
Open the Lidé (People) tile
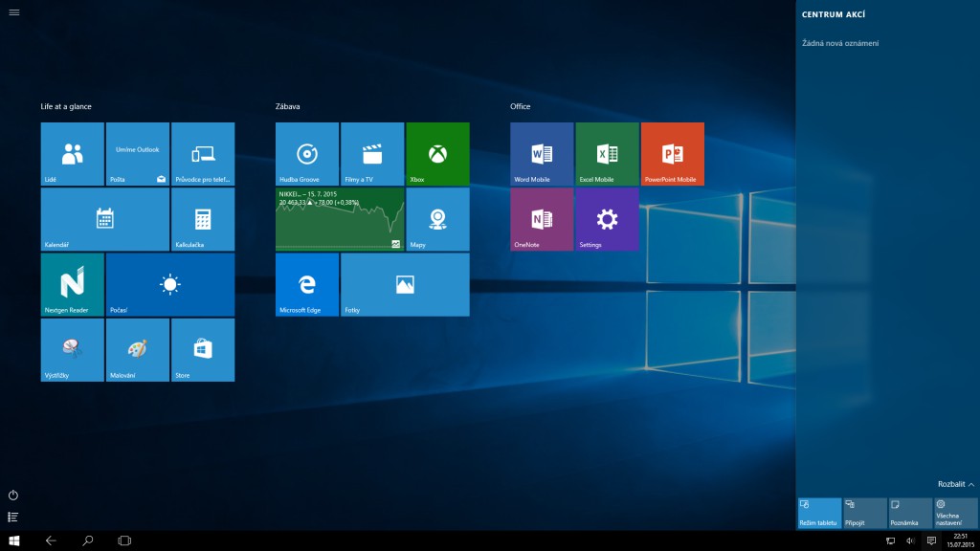click(x=73, y=154)
